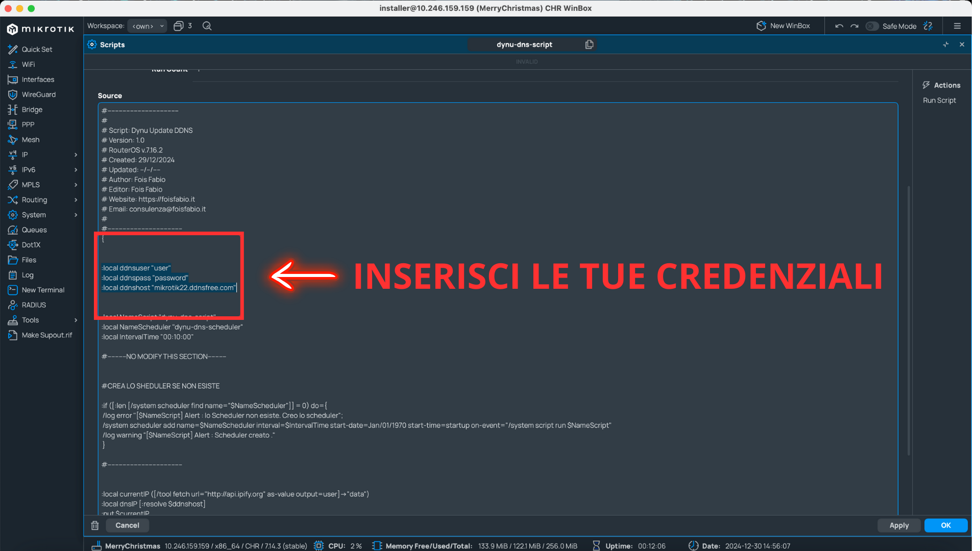980x551 pixels.
Task: Expand the Tools submenu
Action: [76, 320]
